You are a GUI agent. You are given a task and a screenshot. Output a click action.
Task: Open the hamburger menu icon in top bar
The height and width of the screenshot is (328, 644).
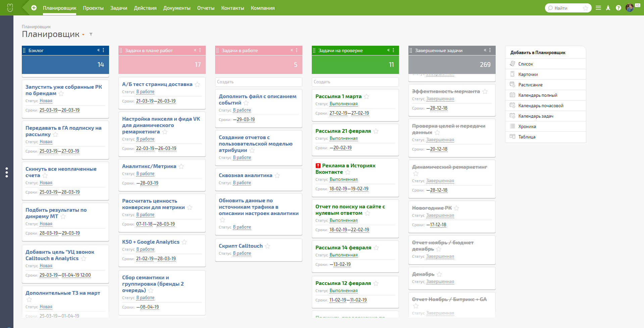tap(598, 8)
